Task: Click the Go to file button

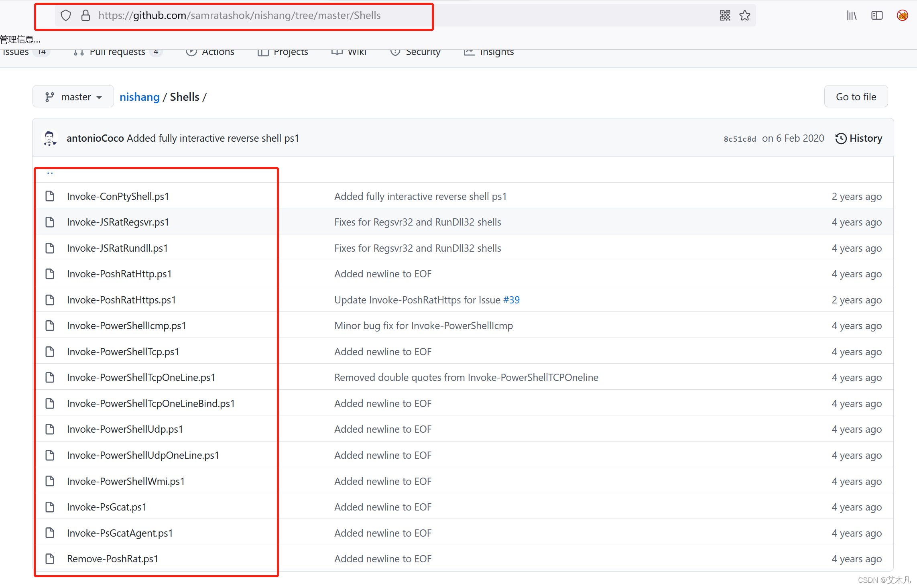Action: [856, 97]
